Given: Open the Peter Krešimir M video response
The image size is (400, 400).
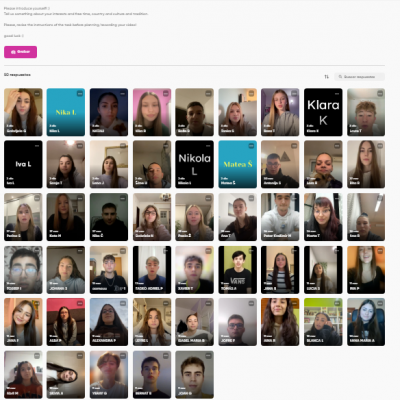Looking at the screenshot, I should tap(280, 217).
